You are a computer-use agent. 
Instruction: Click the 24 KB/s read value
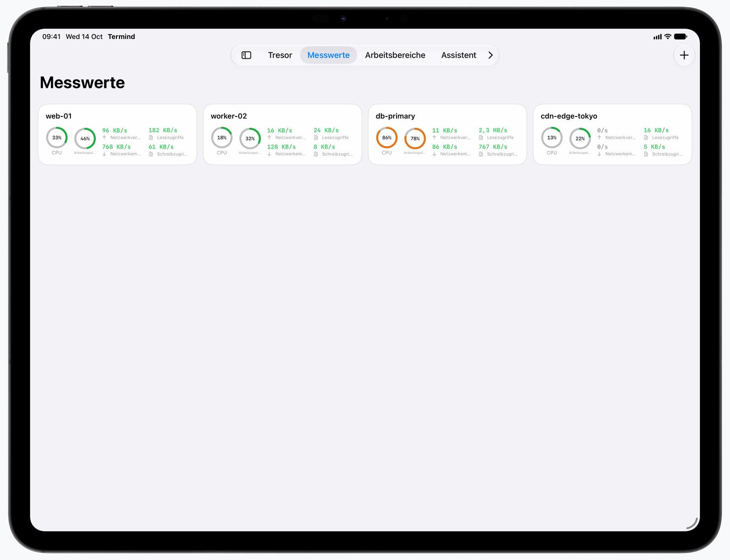(326, 130)
